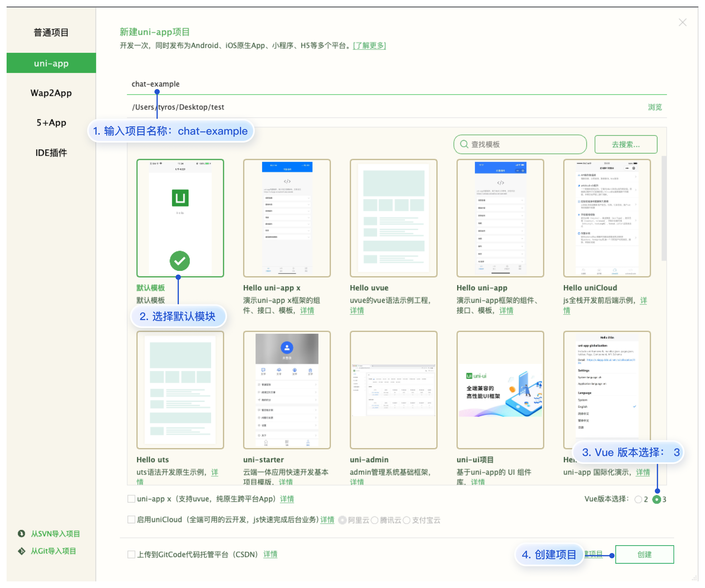Enable the 启用uniCloud checkbox

coord(131,520)
